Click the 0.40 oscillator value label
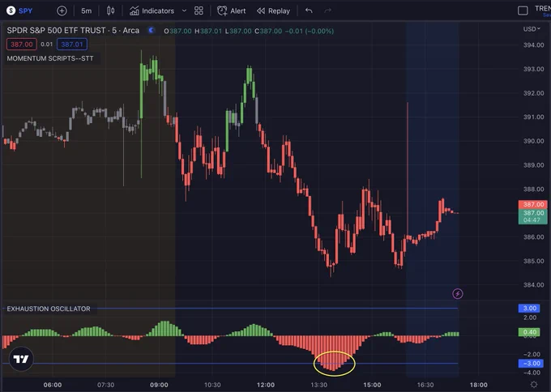The height and width of the screenshot is (392, 551). pyautogui.click(x=529, y=332)
